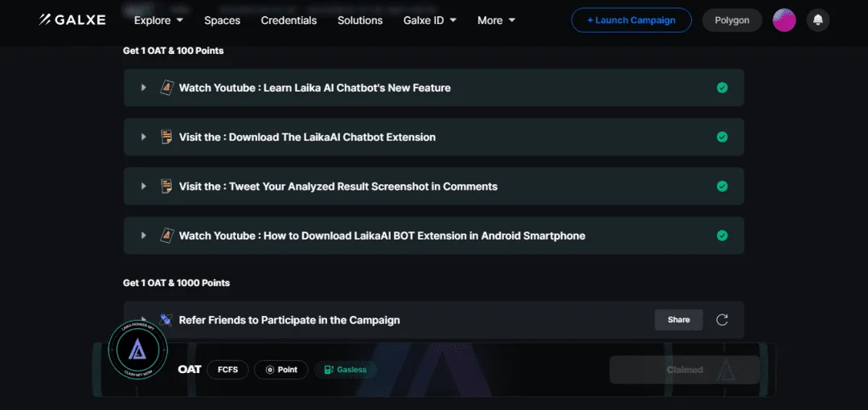Expand the Refer Friends task arrow
Screen dimensions: 868x410
click(143, 320)
